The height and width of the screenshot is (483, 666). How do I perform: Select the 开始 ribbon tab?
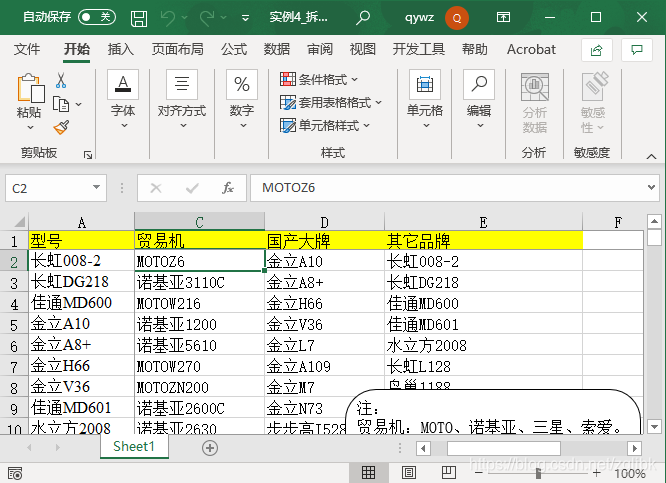click(x=77, y=49)
